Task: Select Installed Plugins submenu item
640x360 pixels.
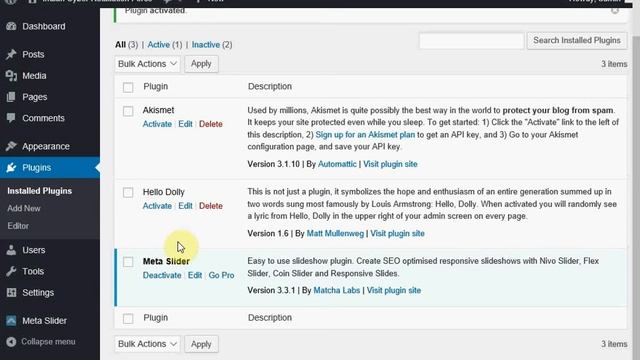Action: pyautogui.click(x=40, y=191)
